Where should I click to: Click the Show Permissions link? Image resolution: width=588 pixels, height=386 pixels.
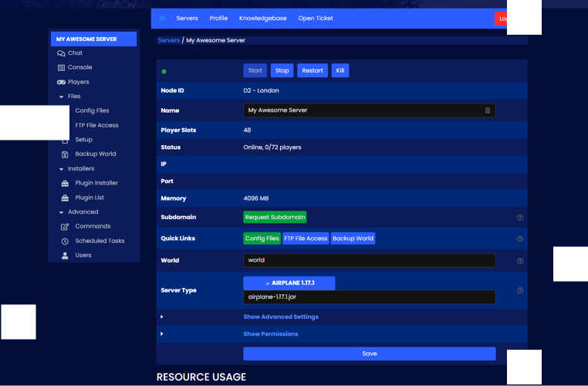[271, 334]
